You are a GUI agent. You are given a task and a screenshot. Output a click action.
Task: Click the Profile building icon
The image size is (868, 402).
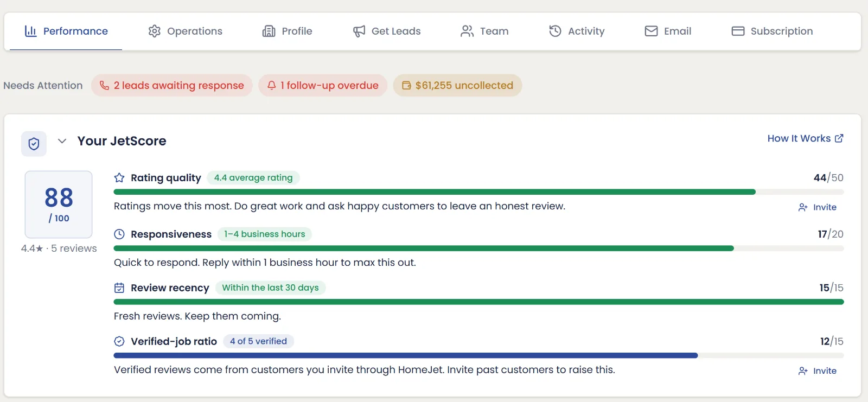point(269,31)
